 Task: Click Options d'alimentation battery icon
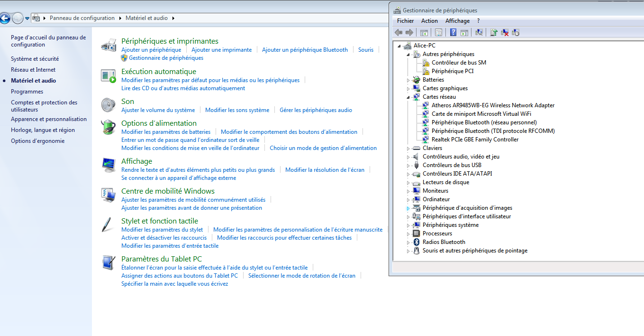click(109, 127)
